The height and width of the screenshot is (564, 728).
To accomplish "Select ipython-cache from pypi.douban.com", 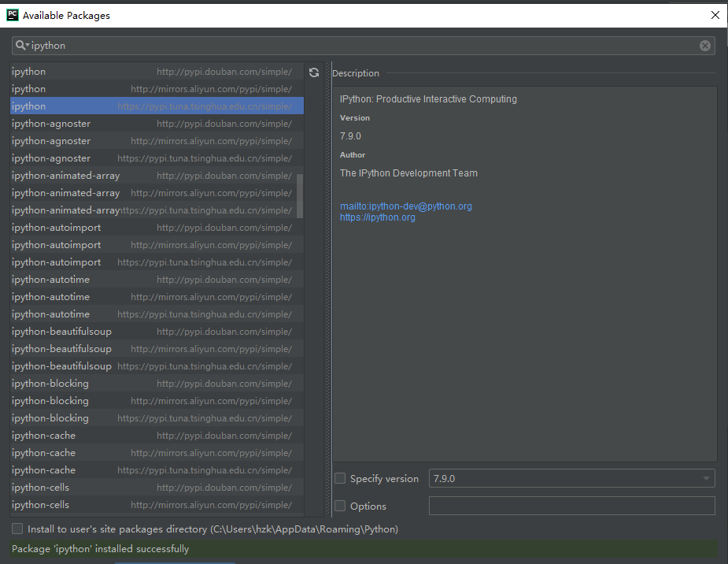I will pos(157,436).
